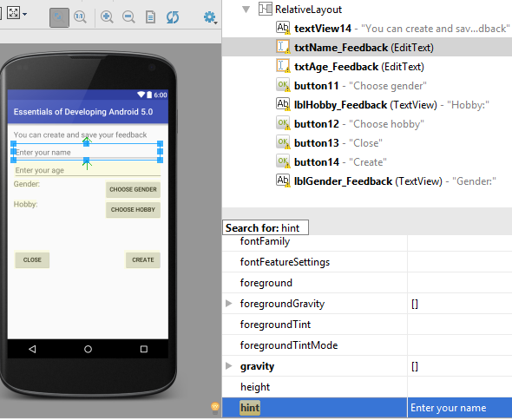Click the zoom in magnifier icon
512x420 pixels.
coord(107,16)
